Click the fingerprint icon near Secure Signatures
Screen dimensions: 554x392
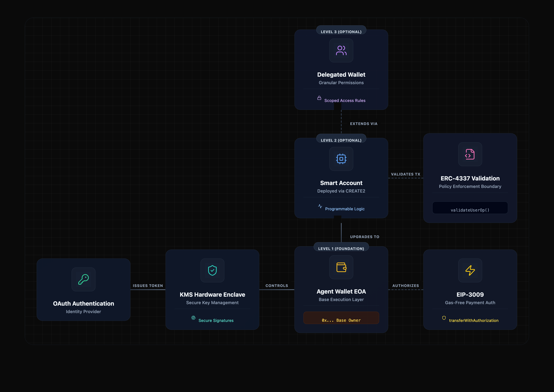pos(193,318)
